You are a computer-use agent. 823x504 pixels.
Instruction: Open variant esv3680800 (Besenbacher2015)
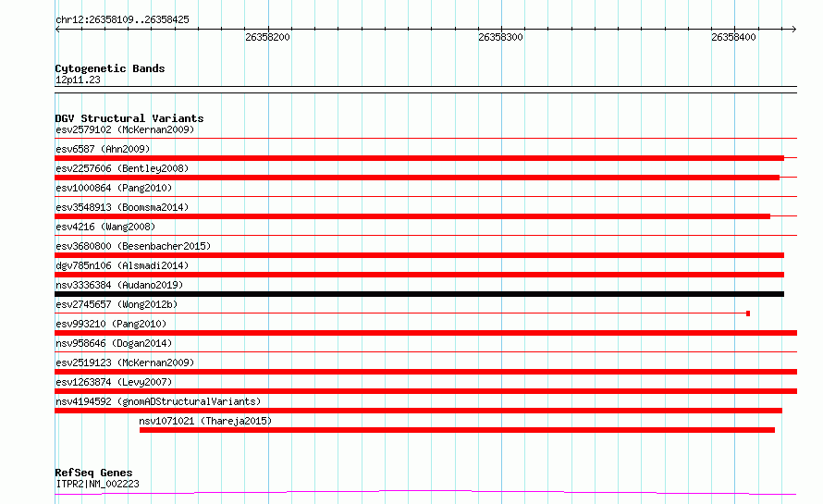coord(133,246)
